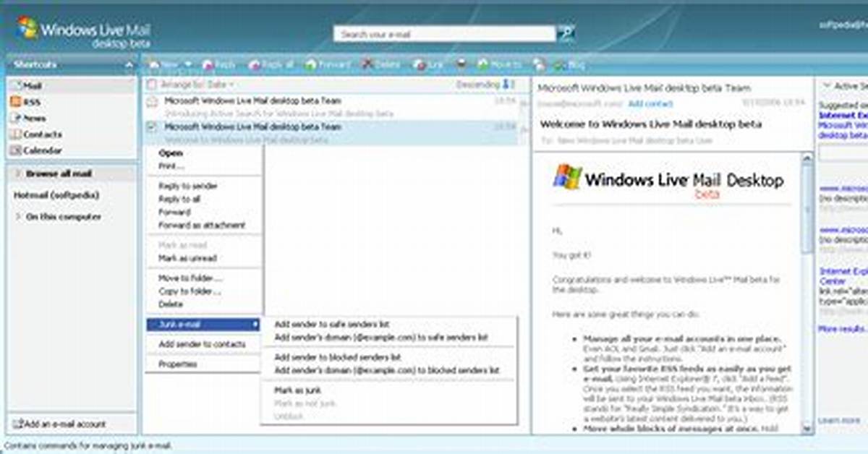Choose Reply to sender in context menu
Viewport: 868px width, 454px height.
188,187
